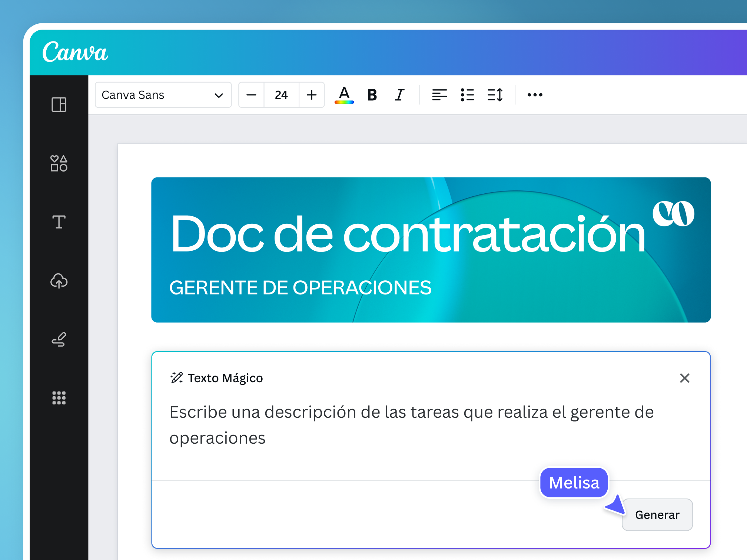The height and width of the screenshot is (560, 747).
Task: Open the text color picker
Action: (x=344, y=95)
